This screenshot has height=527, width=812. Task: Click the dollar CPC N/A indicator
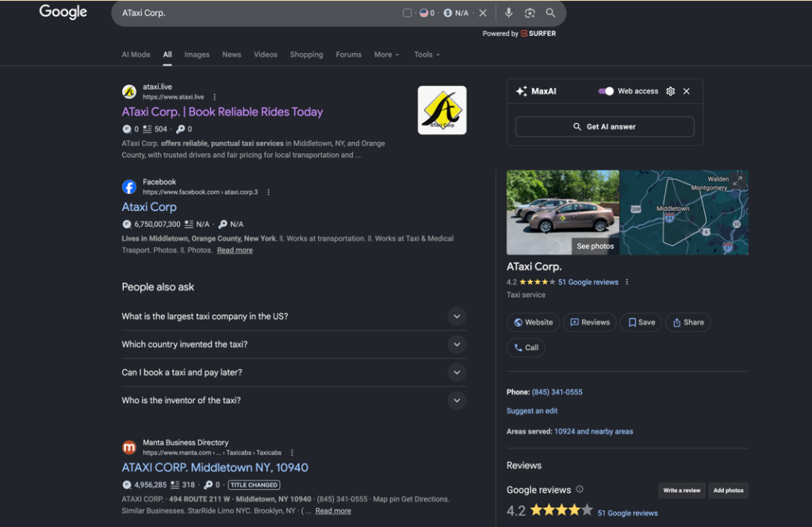456,13
